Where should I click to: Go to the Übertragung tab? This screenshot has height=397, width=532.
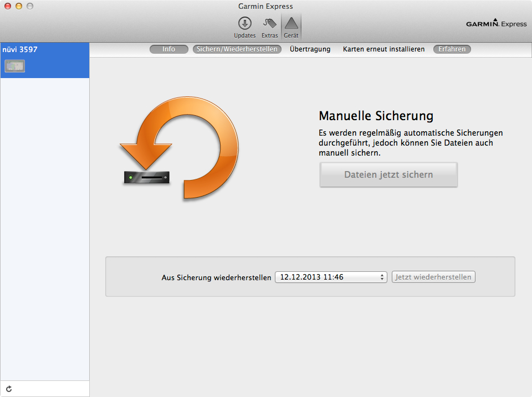click(310, 49)
